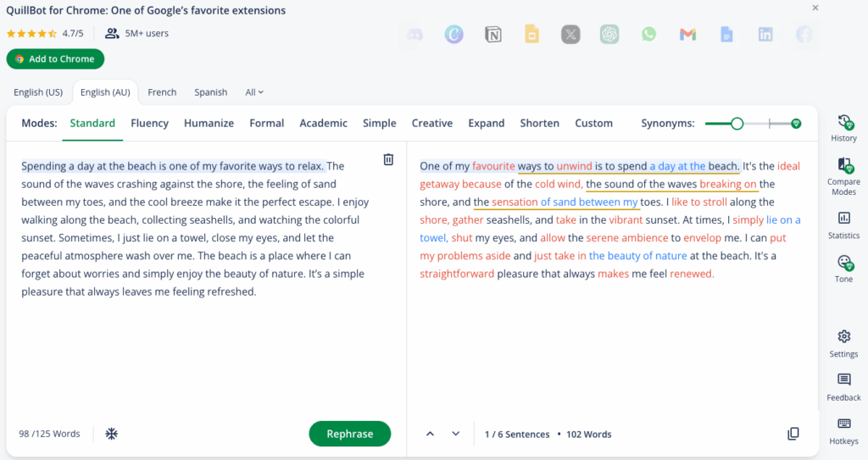Click the Synonyms slider handle
Viewport: 868px width, 460px height.
point(737,124)
